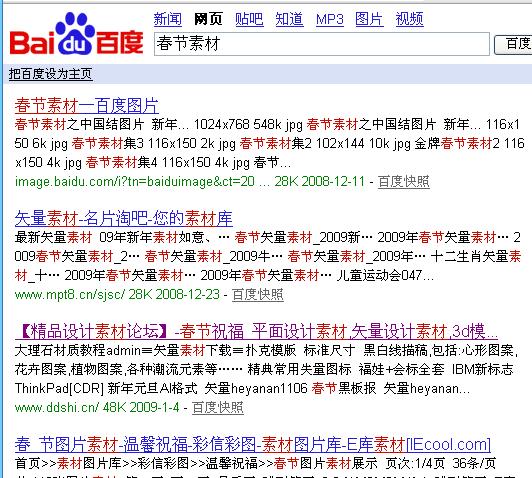This screenshot has width=532, height=478.
Task: Open result 矢量素材-名片淘吧-您的素材库
Action: click(x=124, y=218)
